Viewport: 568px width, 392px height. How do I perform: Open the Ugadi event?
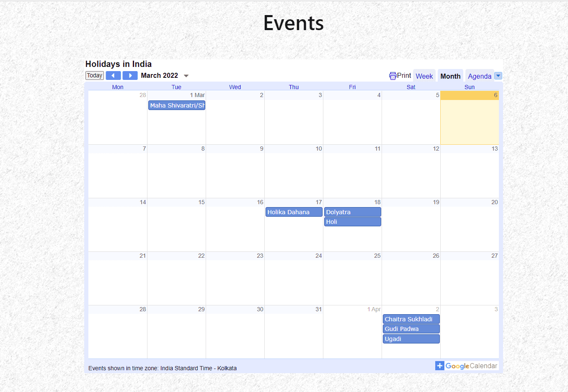(x=411, y=339)
